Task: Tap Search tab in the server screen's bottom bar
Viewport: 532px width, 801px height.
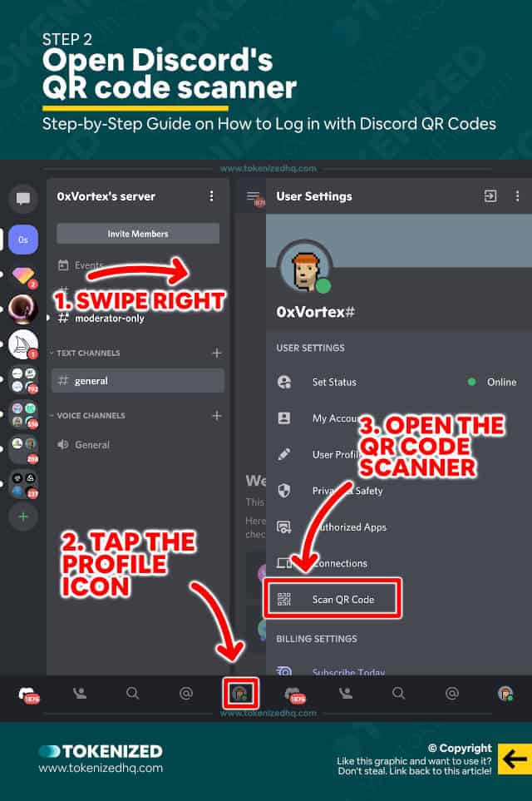Action: point(132,693)
